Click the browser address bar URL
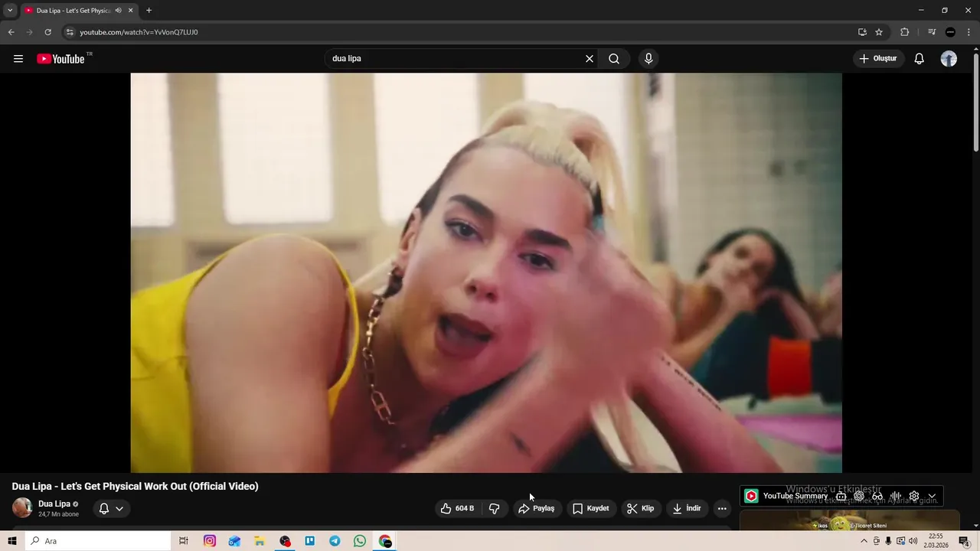Viewport: 980px width, 551px height. [x=139, y=32]
